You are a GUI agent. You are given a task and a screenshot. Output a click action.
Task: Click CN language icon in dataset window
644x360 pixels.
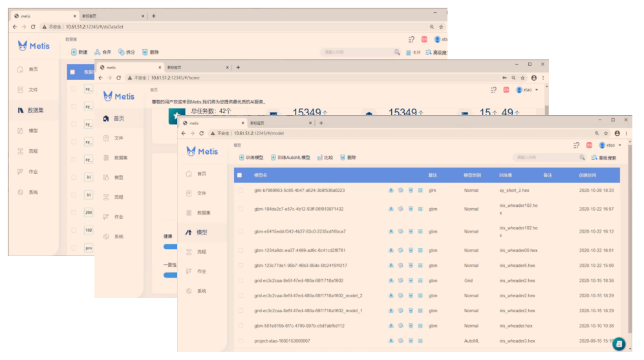[x=424, y=39]
